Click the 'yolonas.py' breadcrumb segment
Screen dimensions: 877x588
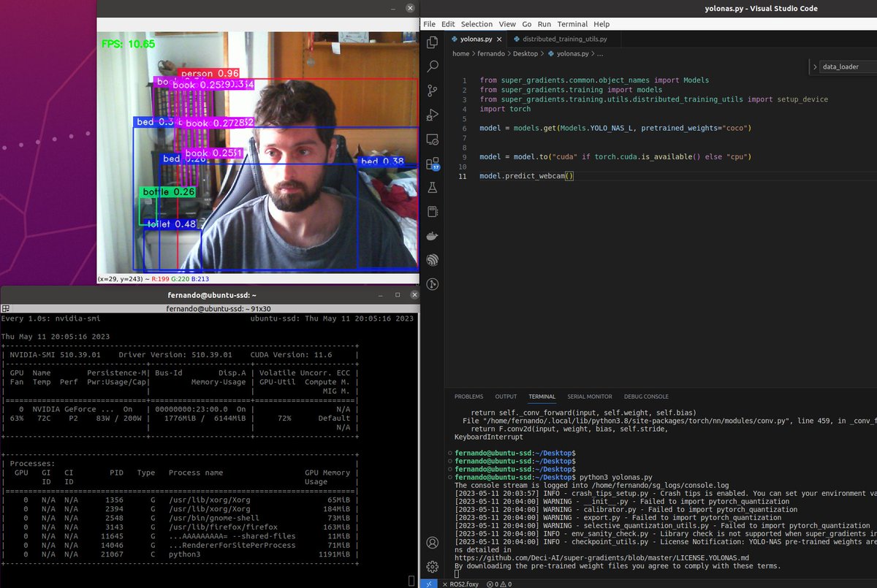tap(572, 53)
